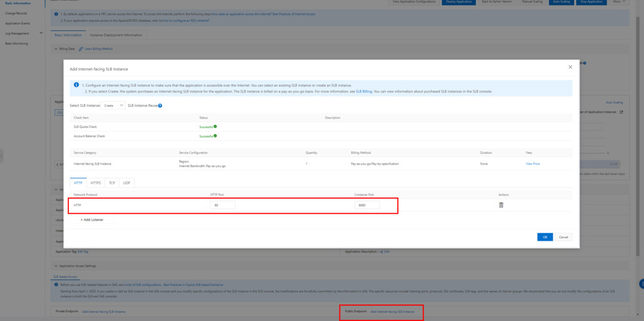
Task: Switch to the TCP listener tab
Action: point(112,183)
